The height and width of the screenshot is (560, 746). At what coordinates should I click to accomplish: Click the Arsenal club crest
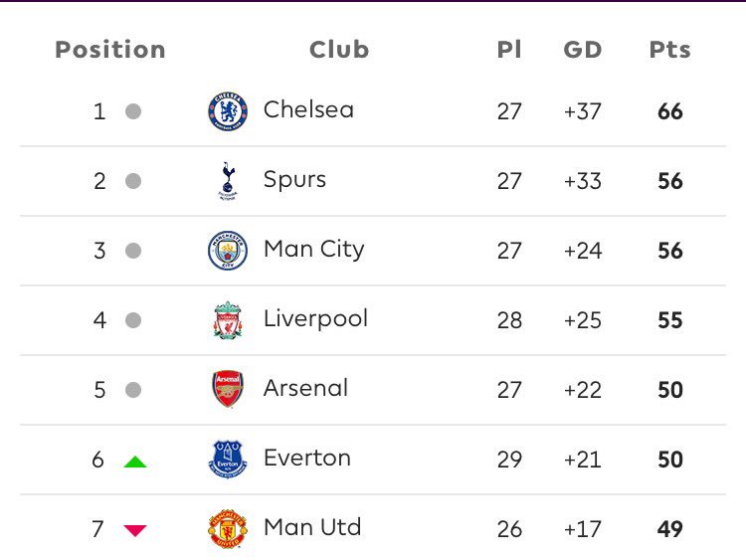coord(228,389)
